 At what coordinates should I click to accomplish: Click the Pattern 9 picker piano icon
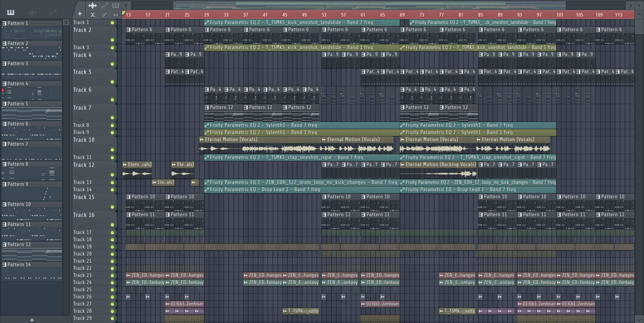4,184
